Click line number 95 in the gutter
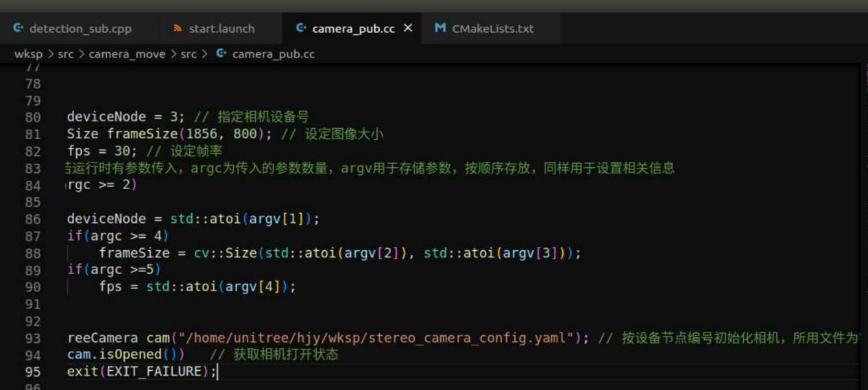Viewport: 868px width, 390px height. click(33, 372)
